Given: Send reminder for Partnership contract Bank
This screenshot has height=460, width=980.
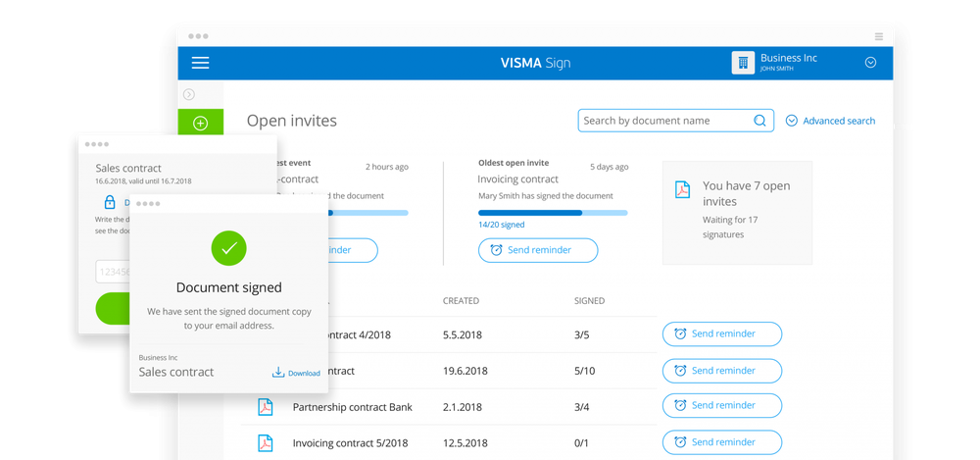Looking at the screenshot, I should click(722, 405).
